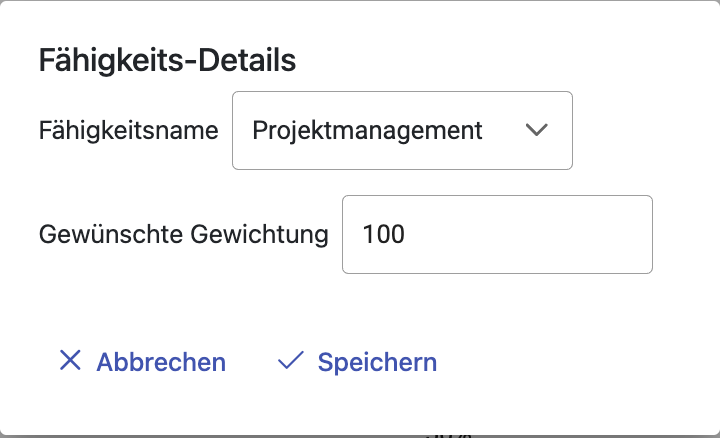Screen dimensions: 720x438
Task: Click the Abbrechen link text
Action: (161, 362)
